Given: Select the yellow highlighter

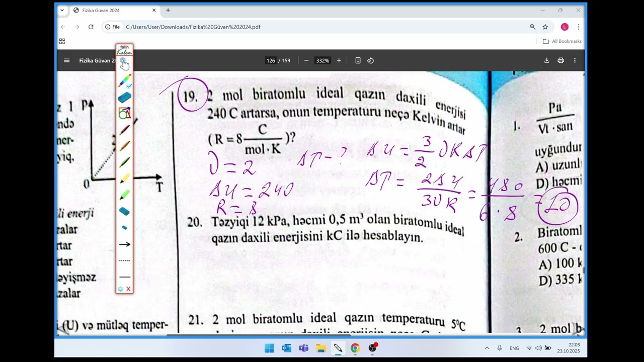Looking at the screenshot, I should (124, 178).
